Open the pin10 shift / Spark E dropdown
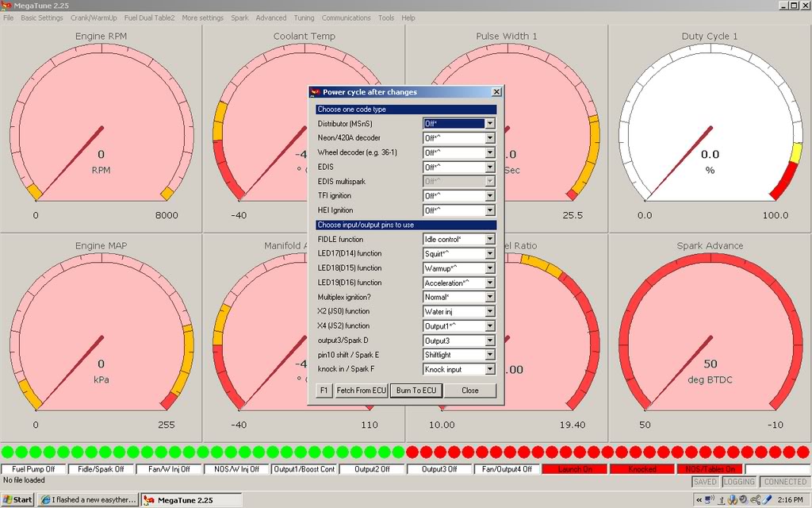Viewport: 812px width, 508px height. (490, 355)
